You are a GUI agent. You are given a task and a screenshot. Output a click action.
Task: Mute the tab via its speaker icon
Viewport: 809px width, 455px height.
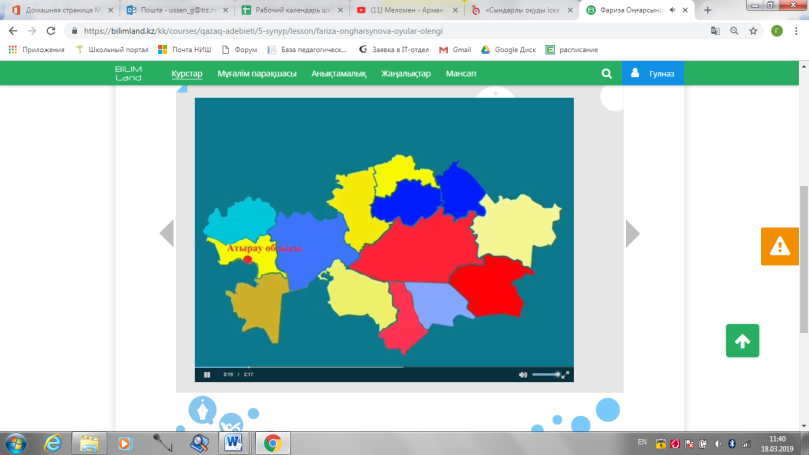click(x=672, y=10)
